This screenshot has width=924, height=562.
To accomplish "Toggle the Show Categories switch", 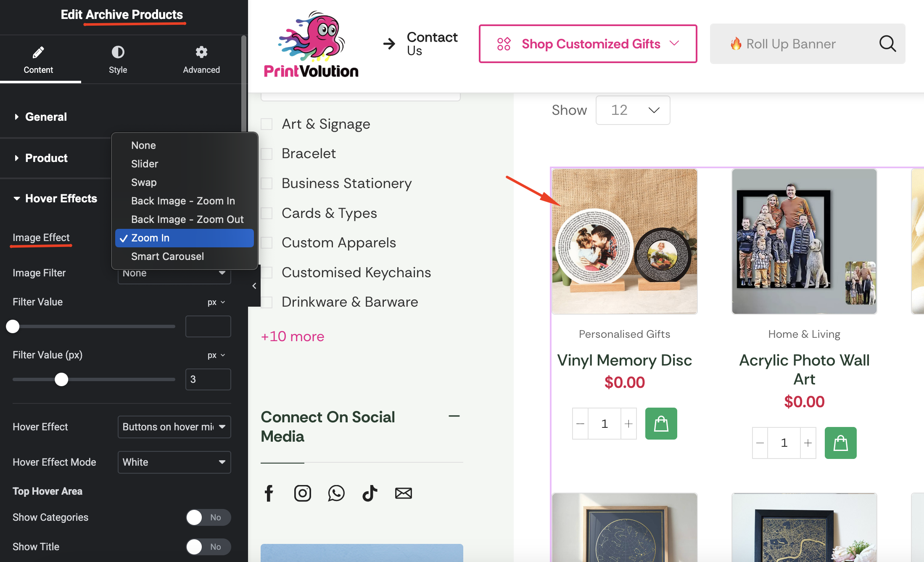I will pyautogui.click(x=209, y=517).
